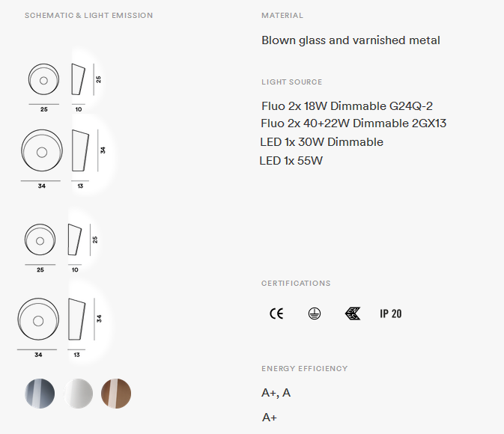Screen dimensions: 504x434
Task: Select the dark grey glass color swatch
Action: click(40, 394)
